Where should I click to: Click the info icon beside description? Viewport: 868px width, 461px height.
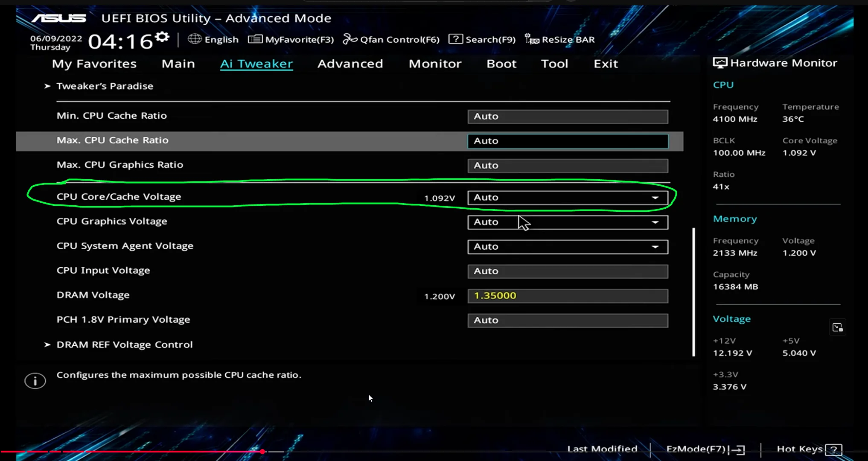coord(35,380)
